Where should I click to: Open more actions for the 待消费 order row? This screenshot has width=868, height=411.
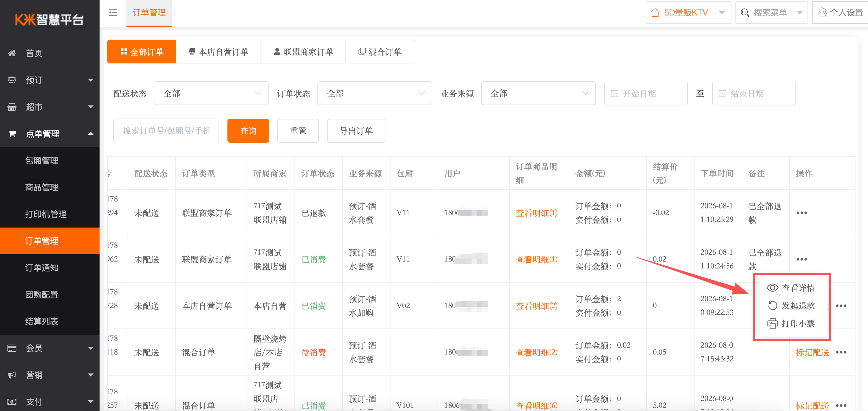coord(841,352)
